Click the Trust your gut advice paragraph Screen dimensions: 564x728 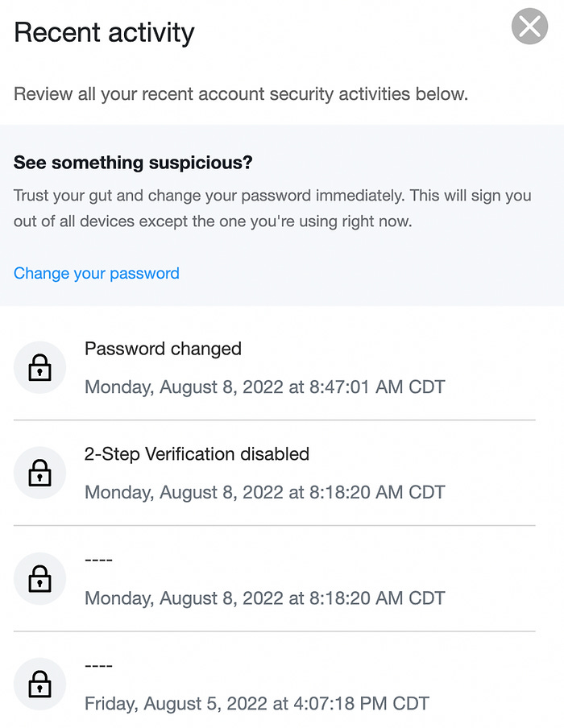point(272,209)
